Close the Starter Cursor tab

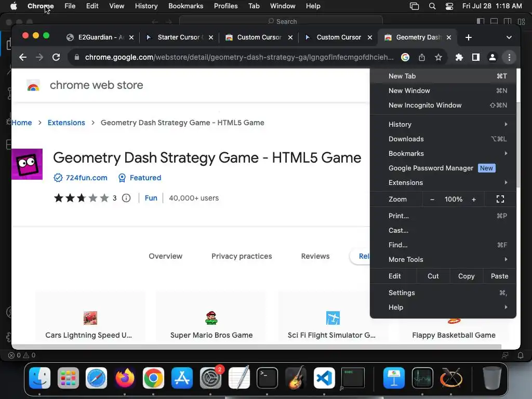tap(211, 37)
